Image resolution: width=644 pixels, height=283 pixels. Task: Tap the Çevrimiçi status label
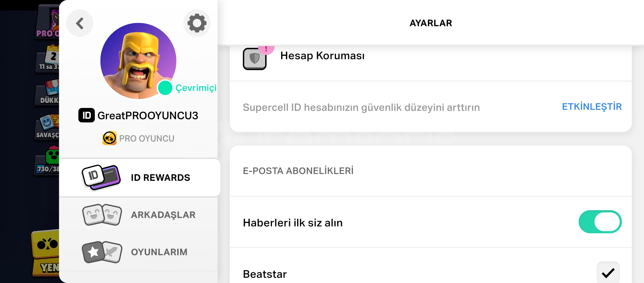[196, 88]
